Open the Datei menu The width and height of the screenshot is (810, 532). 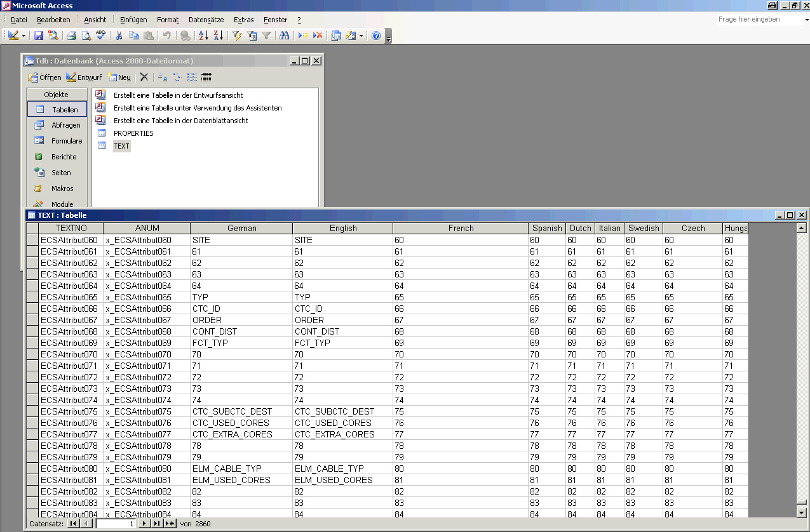pyautogui.click(x=19, y=20)
